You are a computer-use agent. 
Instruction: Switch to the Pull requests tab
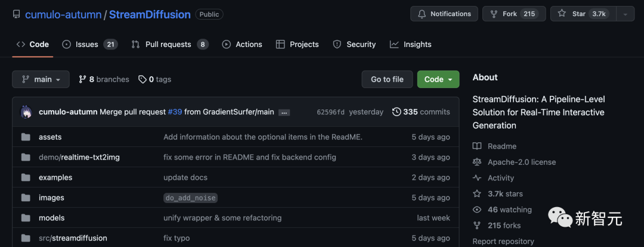click(169, 44)
